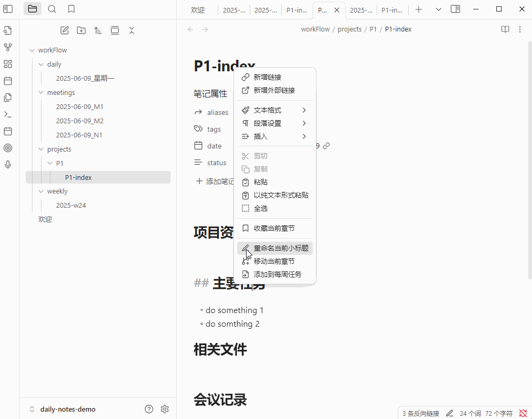Open the settings gear icon
The width and height of the screenshot is (532, 419).
(165, 409)
